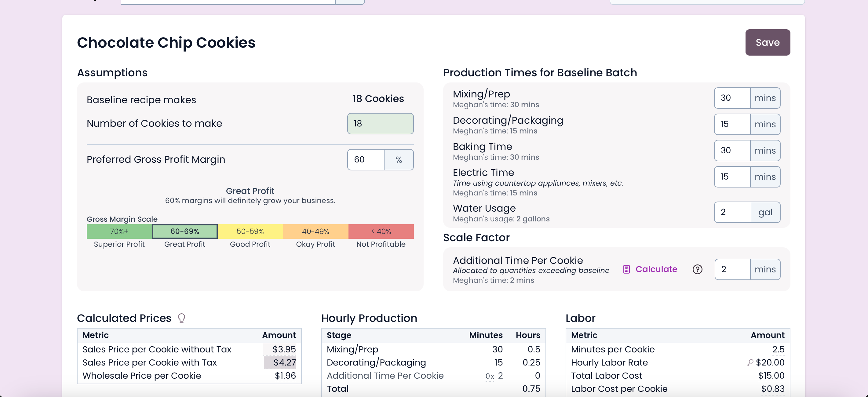Click the Additional Time Per Cookie input
868x397 pixels.
click(732, 269)
